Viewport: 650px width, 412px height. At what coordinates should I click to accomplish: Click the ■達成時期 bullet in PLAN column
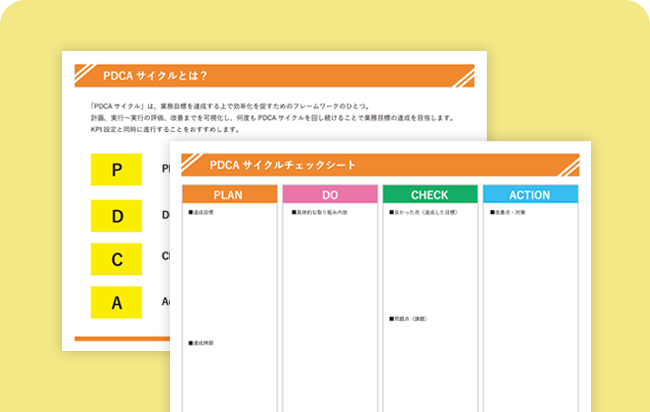coord(201,343)
